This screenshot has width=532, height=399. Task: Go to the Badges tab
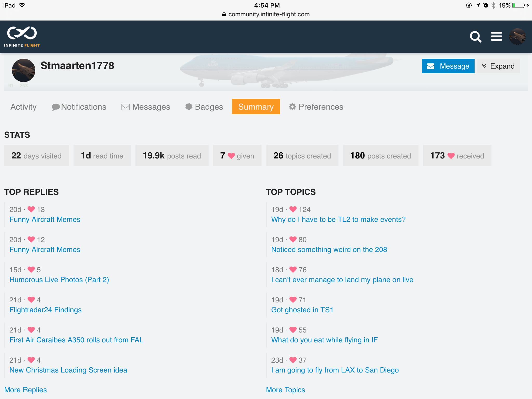204,107
